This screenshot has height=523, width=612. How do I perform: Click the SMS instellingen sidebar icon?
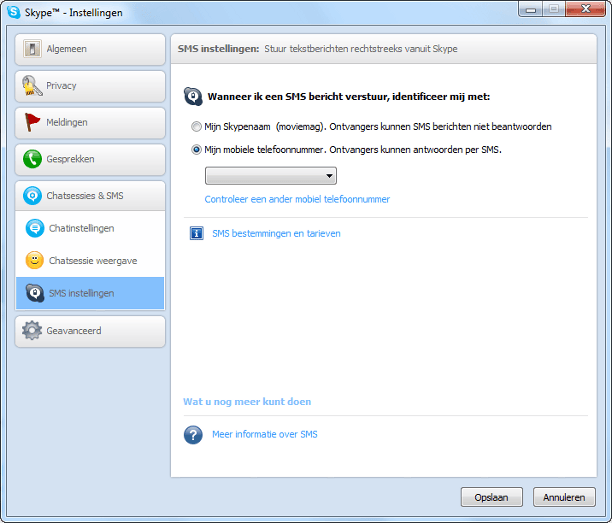click(x=35, y=293)
